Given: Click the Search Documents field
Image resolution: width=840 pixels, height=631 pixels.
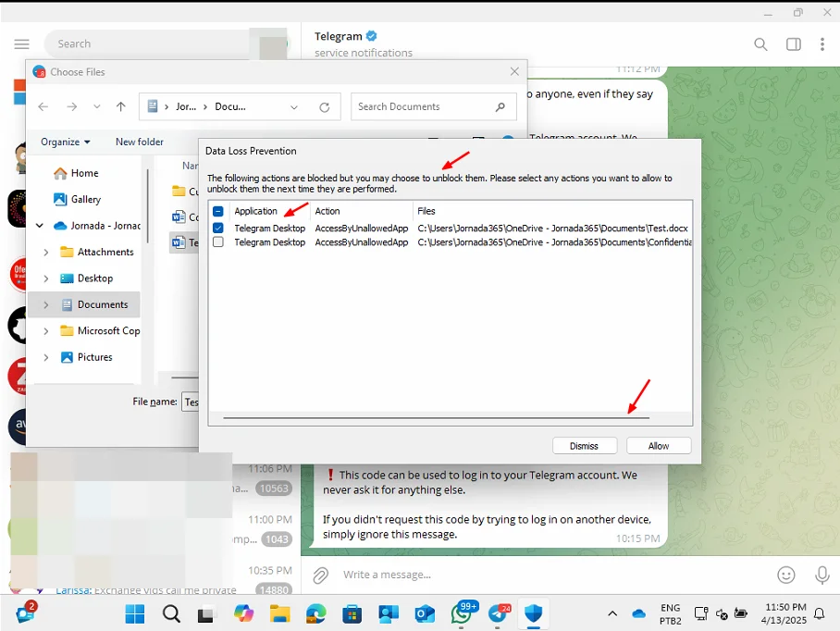Looking at the screenshot, I should (433, 106).
